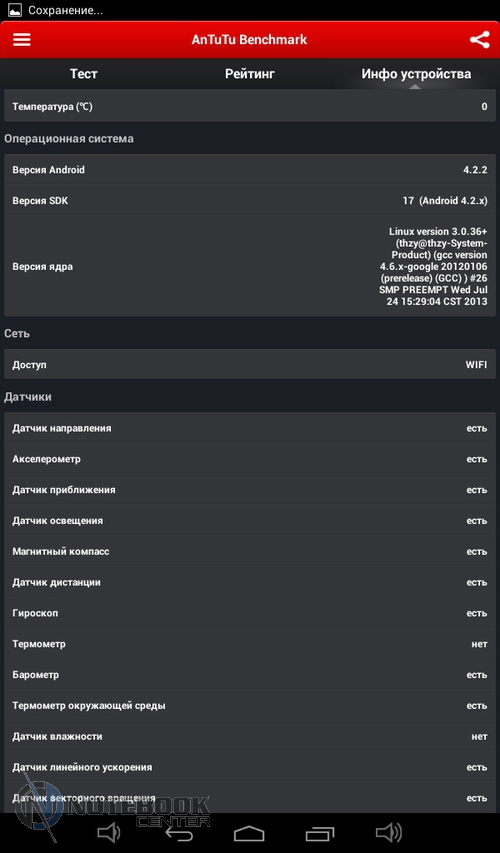The image size is (500, 853).
Task: Open the recent apps icon
Action: click(320, 833)
